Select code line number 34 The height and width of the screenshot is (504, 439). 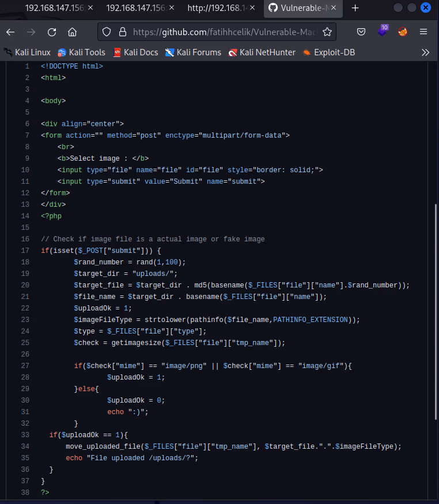25,446
